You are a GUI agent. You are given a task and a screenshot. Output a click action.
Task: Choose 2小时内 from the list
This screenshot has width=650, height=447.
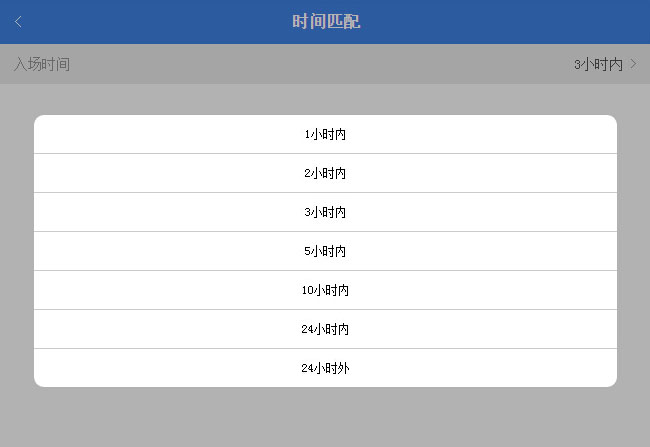point(325,173)
